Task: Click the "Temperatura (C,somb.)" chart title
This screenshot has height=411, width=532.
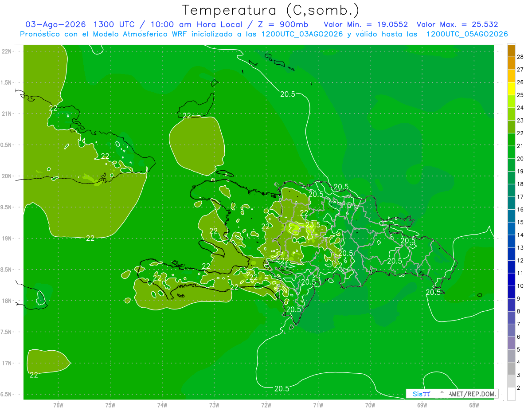Action: (x=270, y=10)
